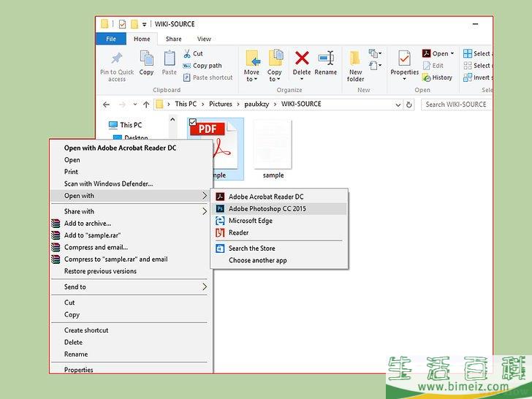Open the New item dropdown icon
The width and height of the screenshot is (532, 399).
[375, 53]
